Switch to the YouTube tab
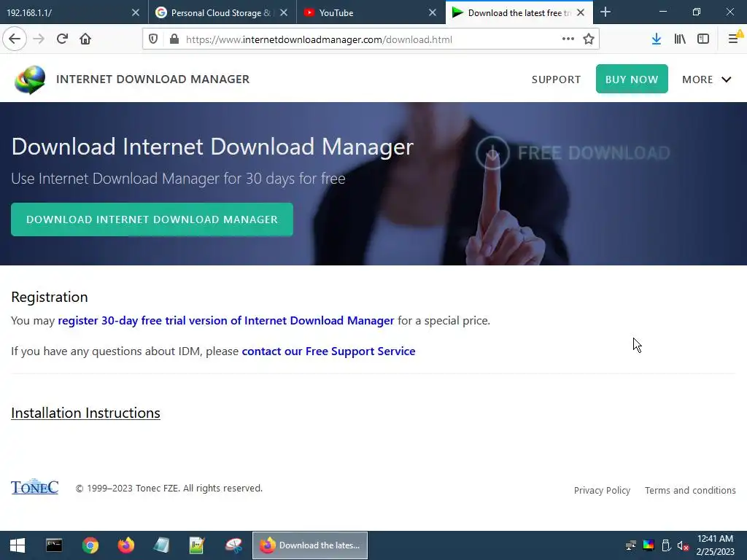This screenshot has width=747, height=560. pyautogui.click(x=365, y=12)
